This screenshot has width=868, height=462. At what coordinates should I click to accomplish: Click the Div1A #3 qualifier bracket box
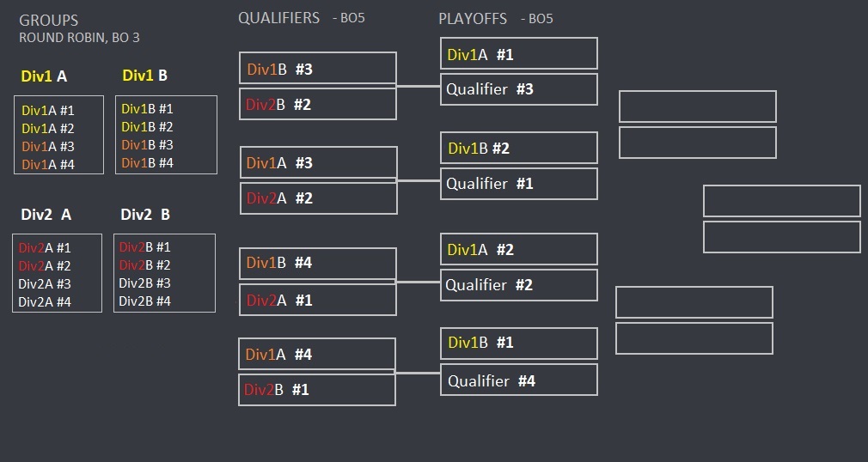pos(318,162)
